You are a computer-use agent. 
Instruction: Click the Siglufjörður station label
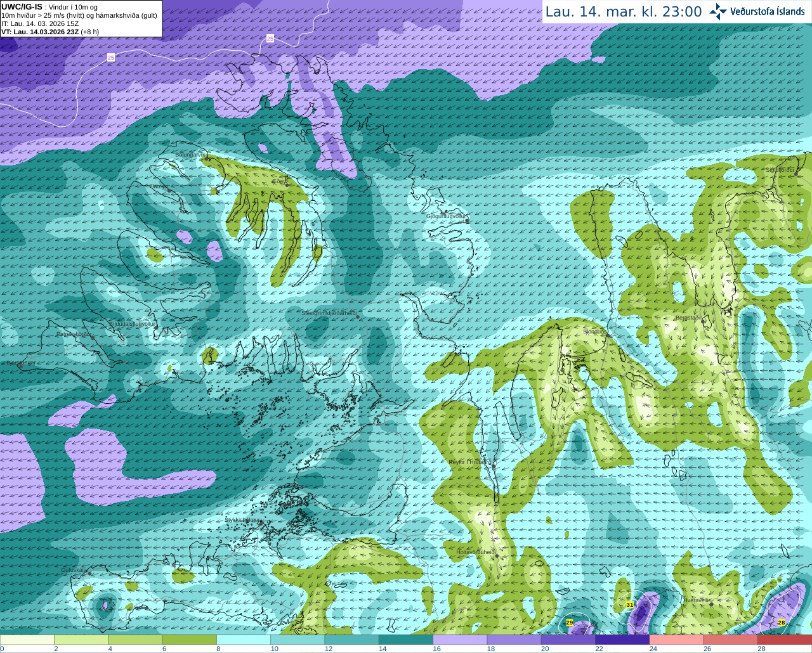tap(780, 170)
